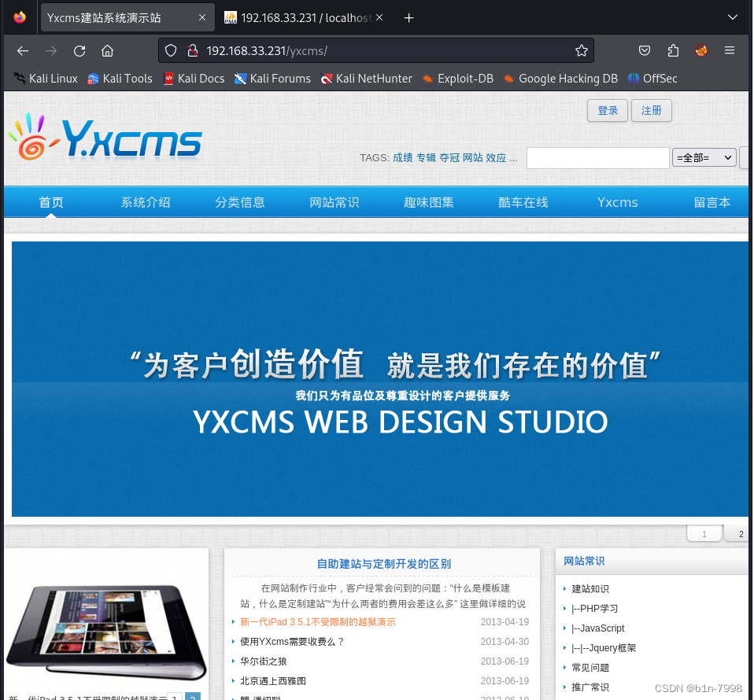The height and width of the screenshot is (700, 754).
Task: Open the =全部= search category dropdown
Action: tap(704, 157)
